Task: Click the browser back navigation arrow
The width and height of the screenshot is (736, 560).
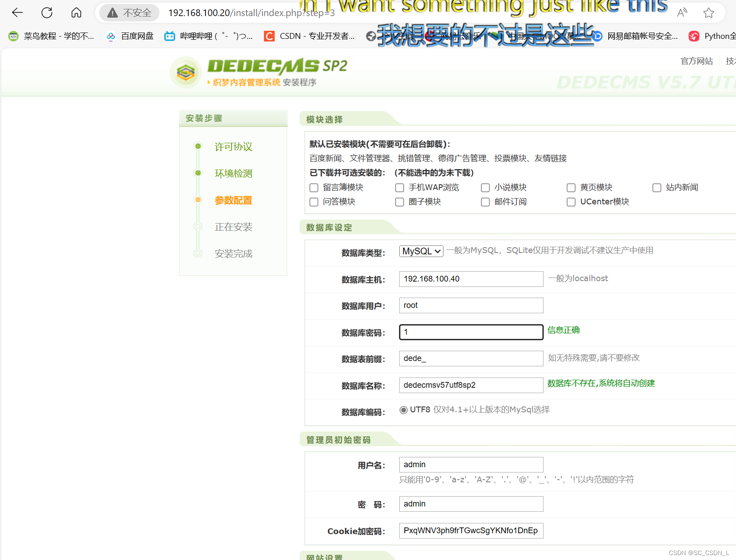Action: (17, 12)
